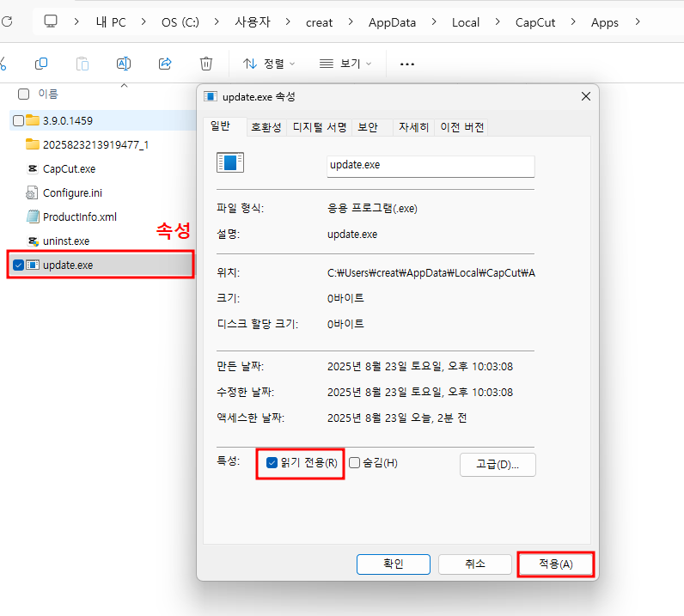Click the 사용자 breadcrumb segment

tap(253, 21)
